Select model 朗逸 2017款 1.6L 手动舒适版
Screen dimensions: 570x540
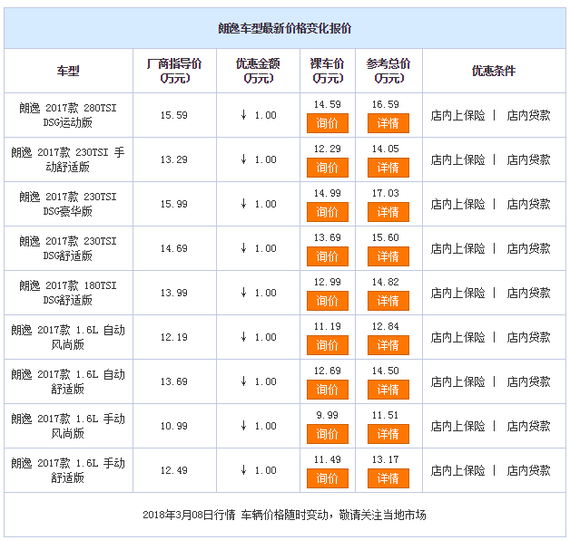pyautogui.click(x=68, y=470)
